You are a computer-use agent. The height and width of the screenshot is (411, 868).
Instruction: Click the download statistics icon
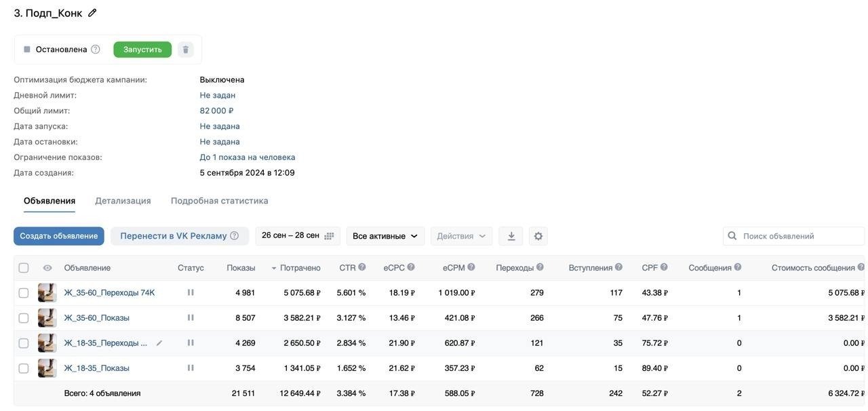[x=511, y=236]
